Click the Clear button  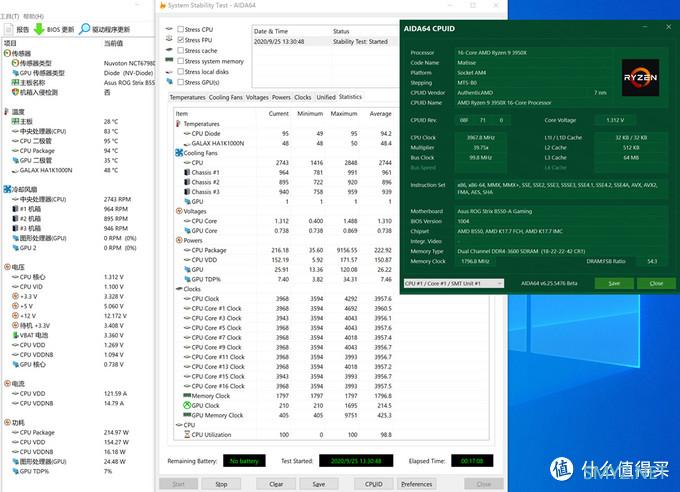click(x=276, y=484)
